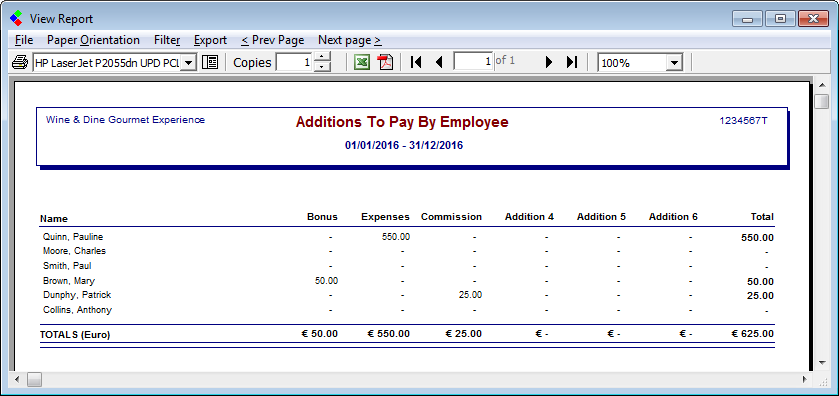Click the date range 01/01/2016 - 31/12/2016

(x=404, y=146)
